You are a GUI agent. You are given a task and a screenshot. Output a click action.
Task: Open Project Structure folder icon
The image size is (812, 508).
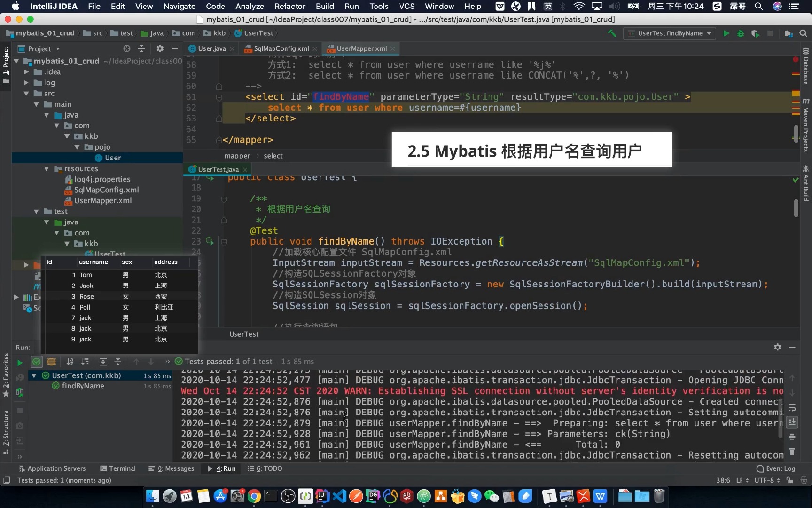point(789,33)
